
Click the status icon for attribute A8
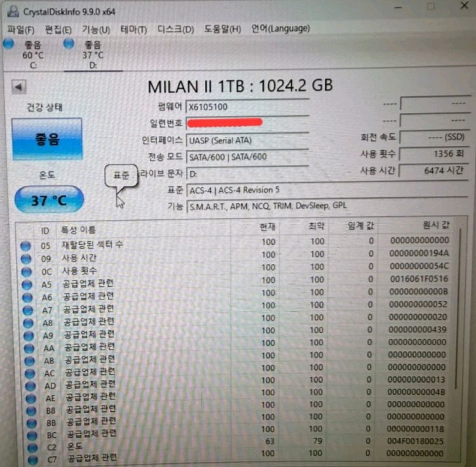point(28,323)
